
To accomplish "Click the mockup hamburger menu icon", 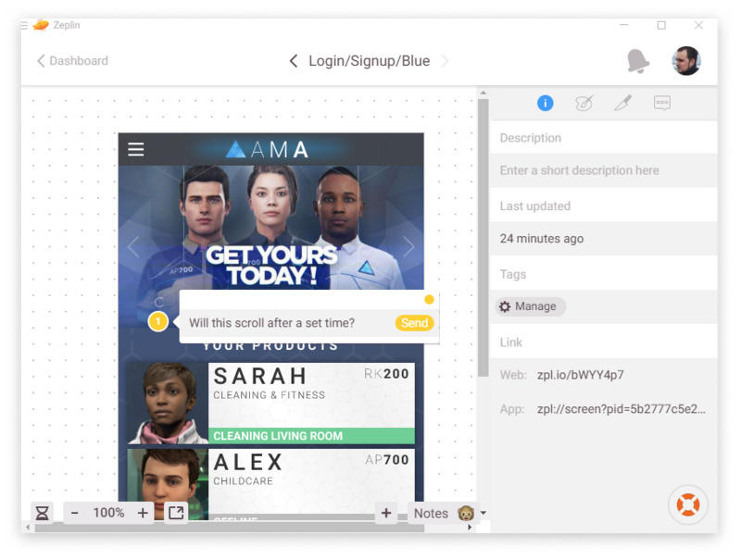I will 135,149.
